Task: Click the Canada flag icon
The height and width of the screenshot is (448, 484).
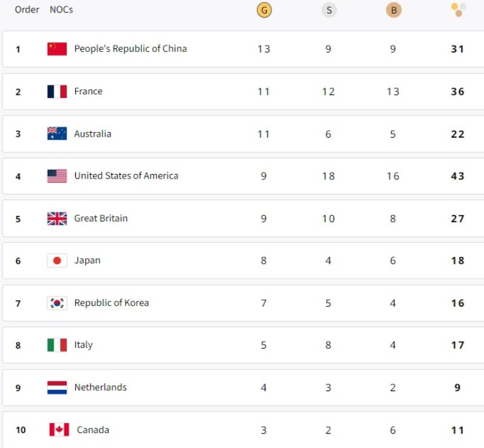Action: click(59, 430)
